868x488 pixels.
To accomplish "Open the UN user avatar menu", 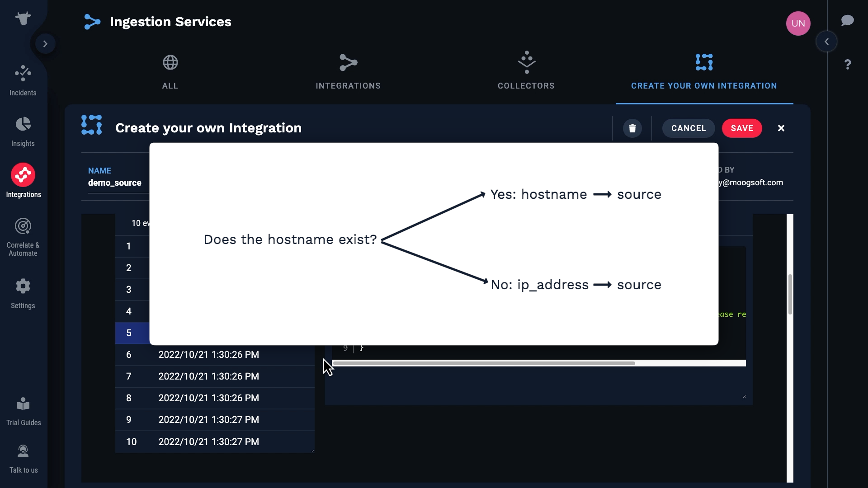I will (798, 23).
